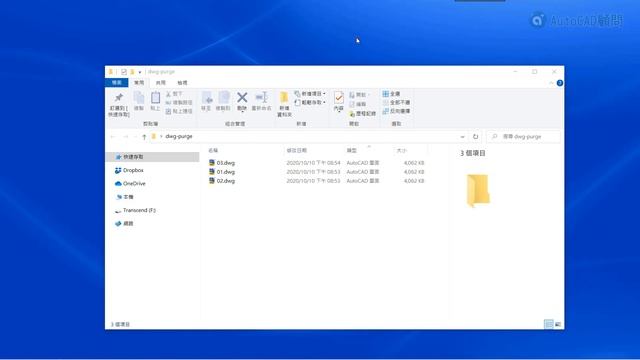Viewport: 640px width, 360px height.
Task: Sort by the Type column header
Action: [x=351, y=151]
